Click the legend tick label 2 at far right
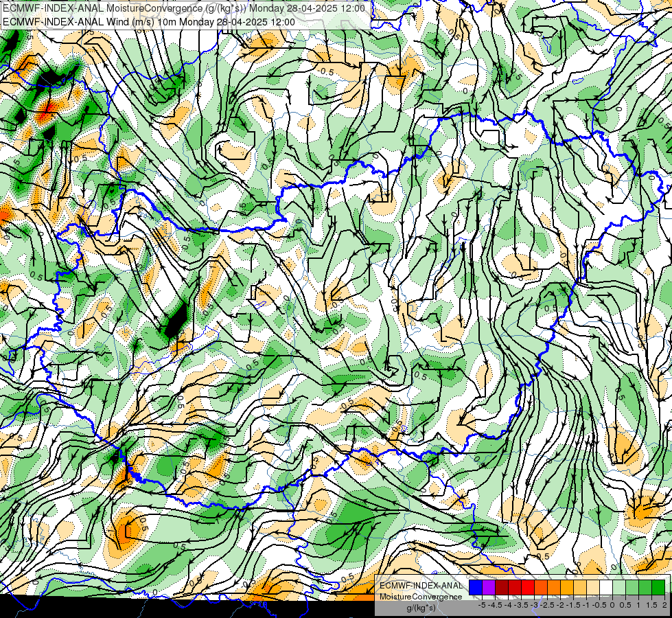The image size is (672, 618). click(x=664, y=605)
